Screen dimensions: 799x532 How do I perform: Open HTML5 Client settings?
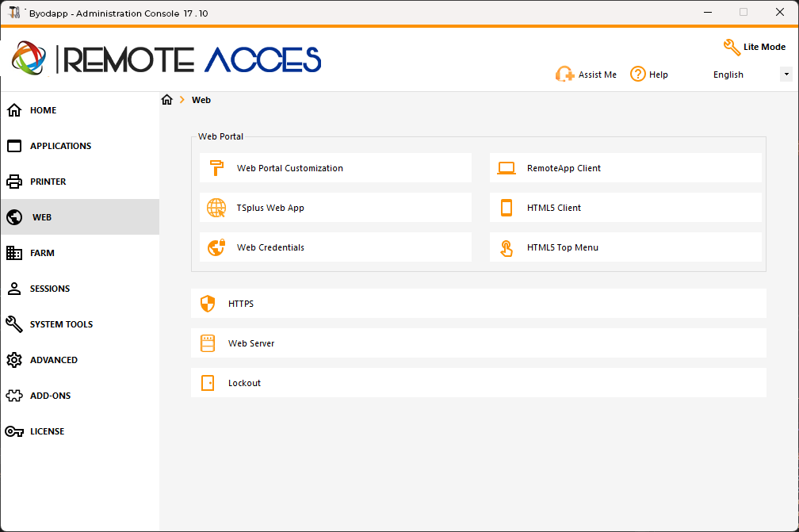pyautogui.click(x=625, y=208)
